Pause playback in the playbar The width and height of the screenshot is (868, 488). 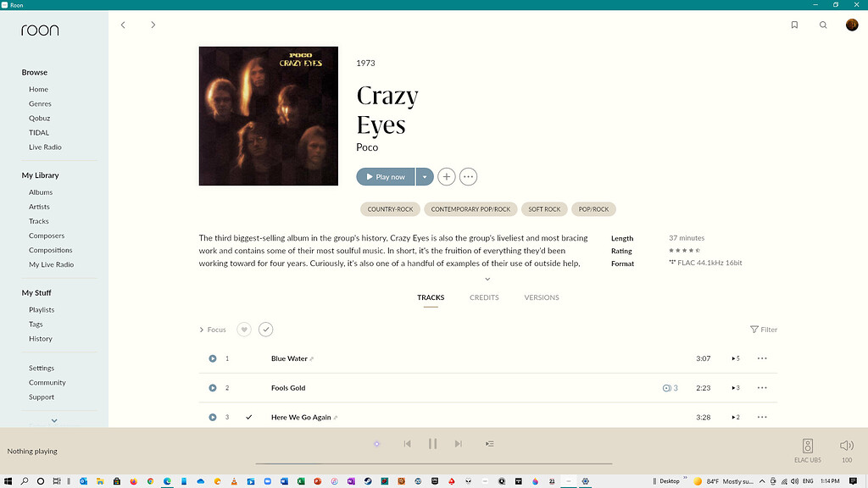(x=433, y=444)
